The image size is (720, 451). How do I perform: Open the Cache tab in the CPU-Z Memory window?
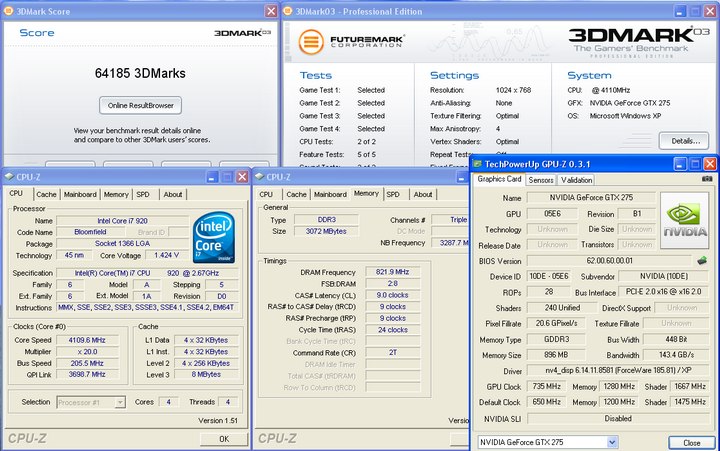(x=296, y=194)
